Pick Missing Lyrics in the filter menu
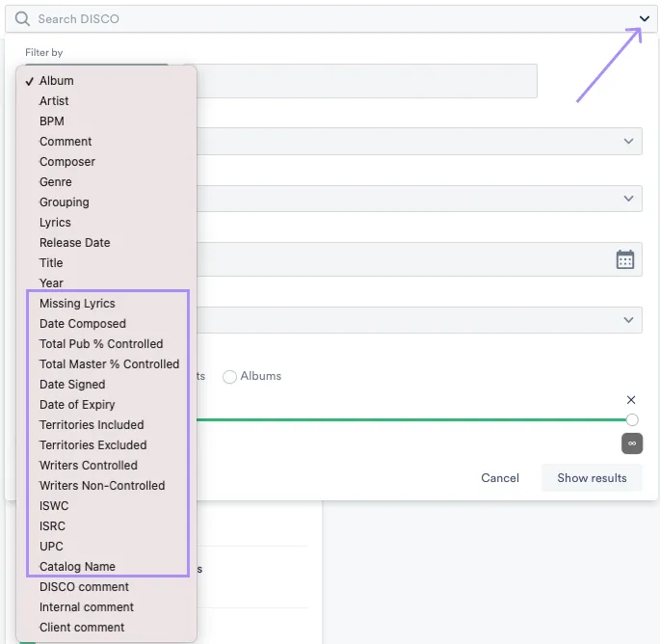Screen dimensions: 660x644 (x=77, y=304)
